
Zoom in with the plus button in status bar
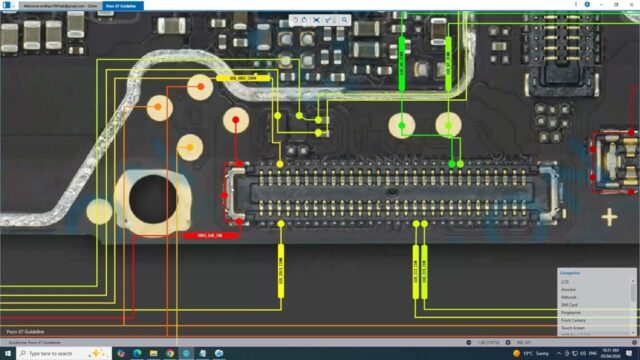508,342
